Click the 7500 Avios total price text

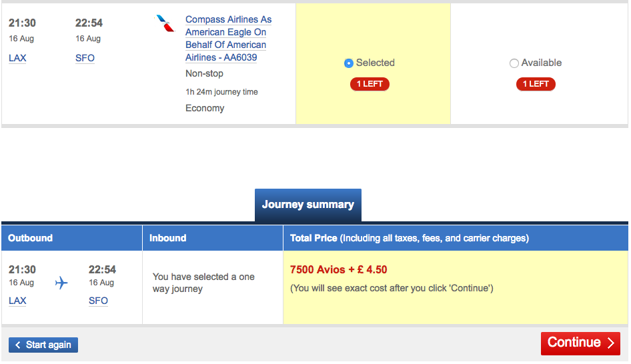point(338,269)
